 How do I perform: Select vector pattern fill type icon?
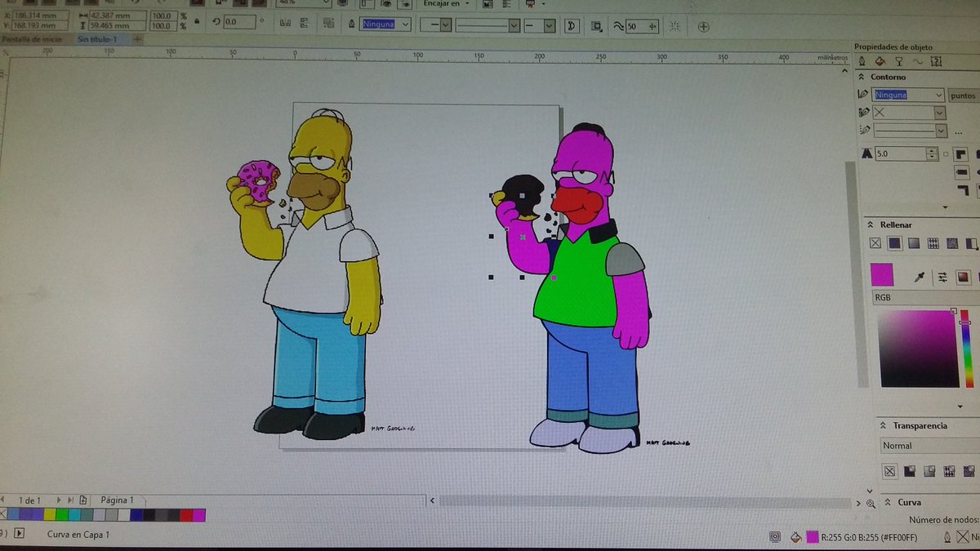933,242
